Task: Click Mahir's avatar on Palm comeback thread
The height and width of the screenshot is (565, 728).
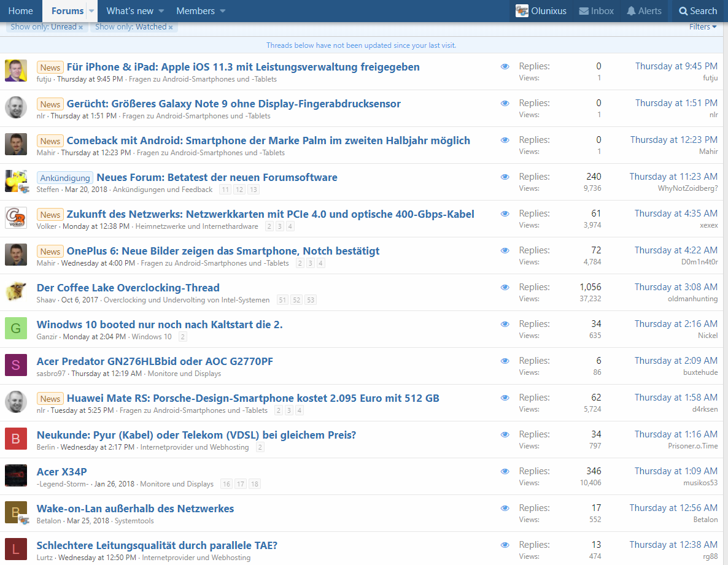Action: coord(16,144)
